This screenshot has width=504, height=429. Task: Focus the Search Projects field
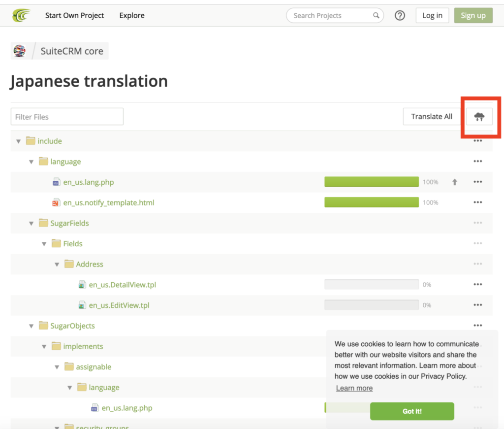[335, 15]
